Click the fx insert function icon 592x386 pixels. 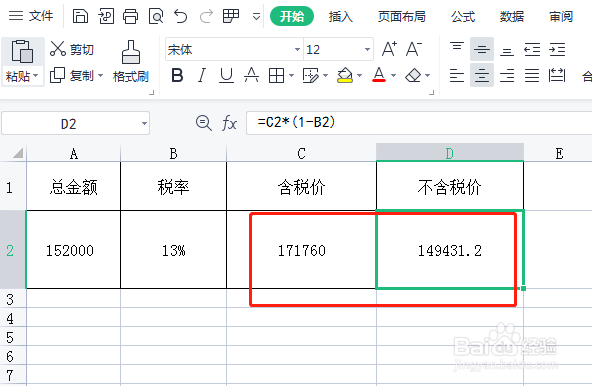pyautogui.click(x=229, y=123)
